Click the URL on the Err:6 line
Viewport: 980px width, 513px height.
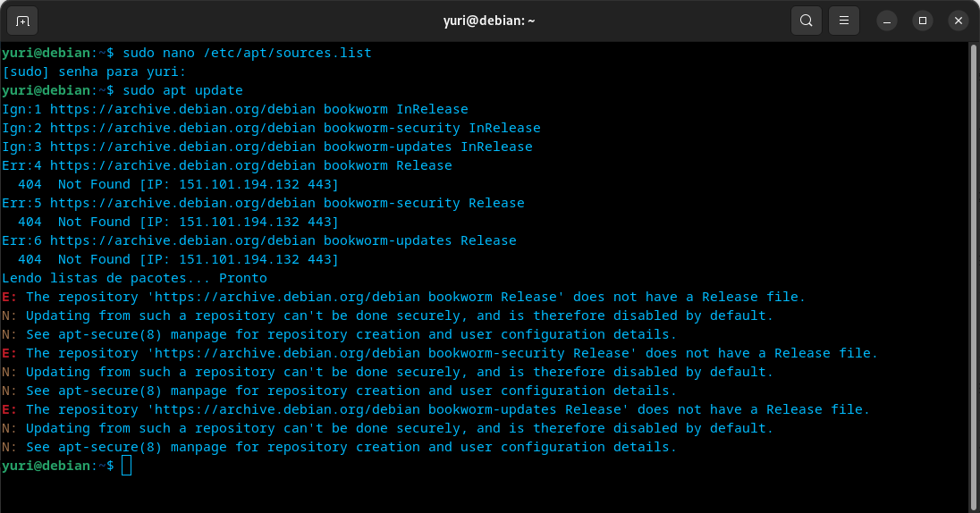pos(182,240)
